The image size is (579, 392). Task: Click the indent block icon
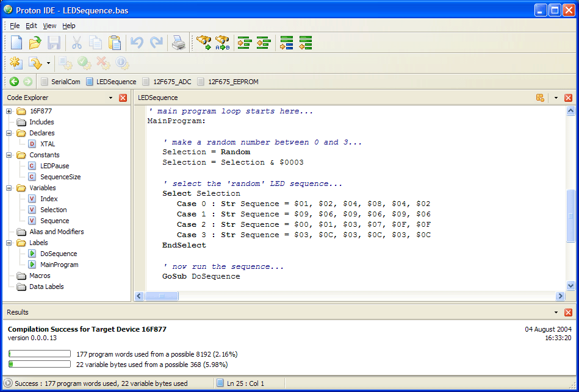[243, 43]
